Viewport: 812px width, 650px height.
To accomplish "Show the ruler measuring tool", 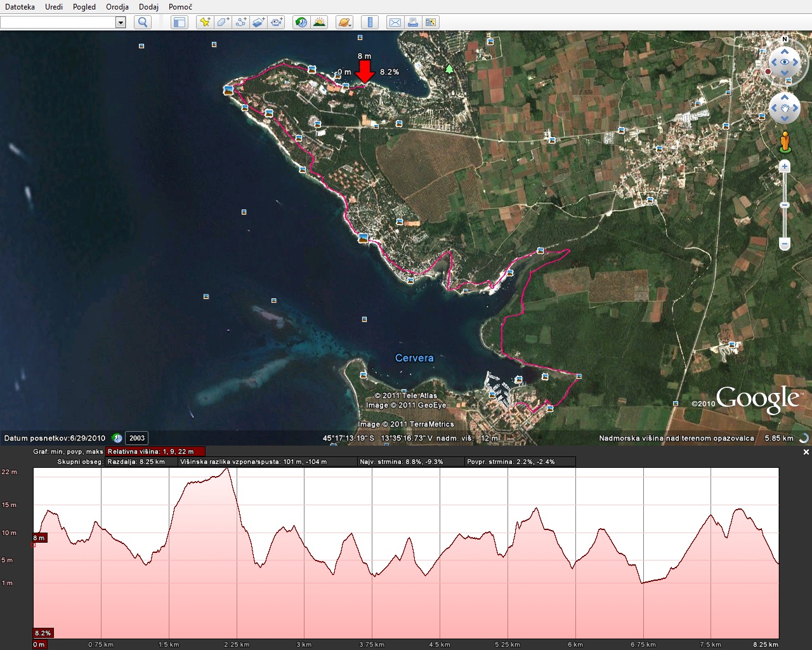I will tap(370, 22).
